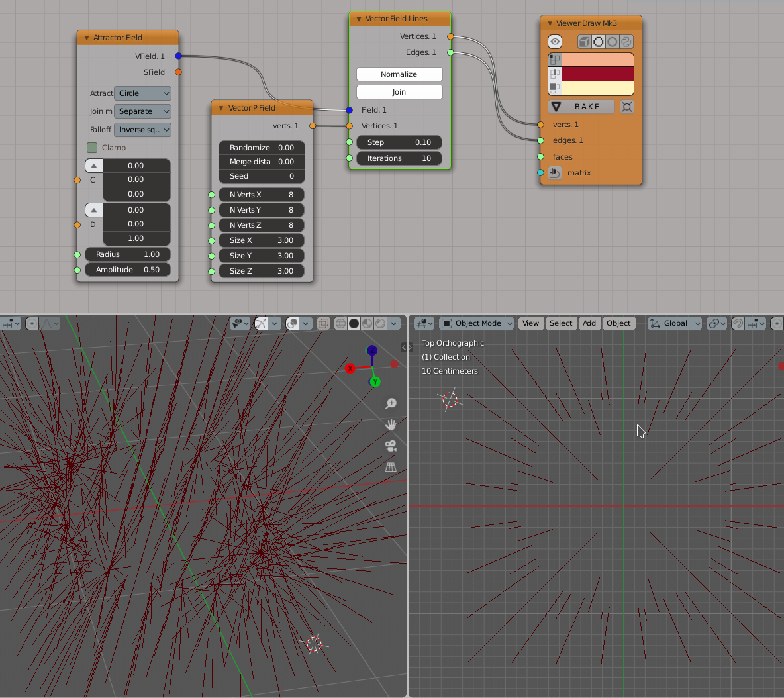The image size is (784, 698).
Task: Toggle X-ray icon in left viewport header
Action: [323, 323]
